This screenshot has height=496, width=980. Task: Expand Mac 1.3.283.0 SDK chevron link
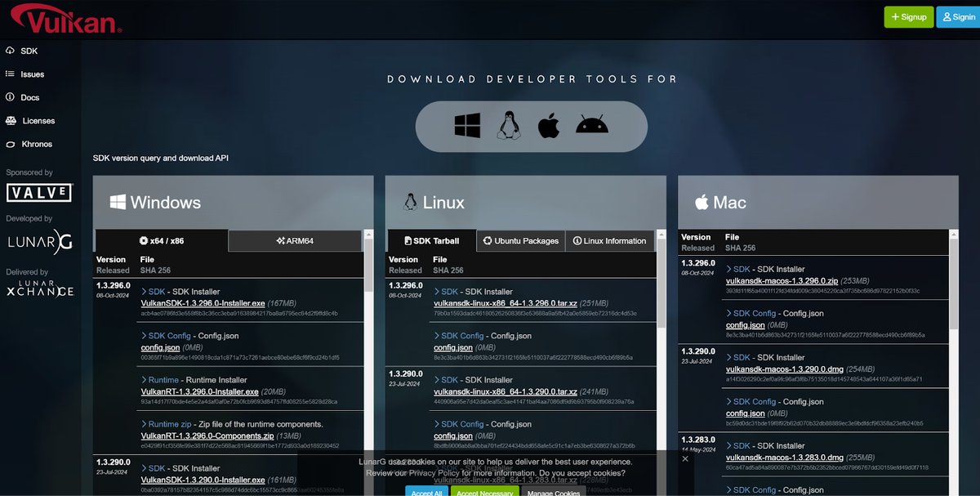pos(738,446)
